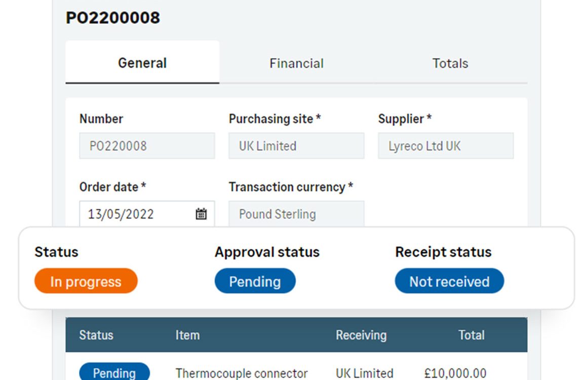Image resolution: width=588 pixels, height=380 pixels.
Task: Click the Status column header in table
Action: (96, 334)
